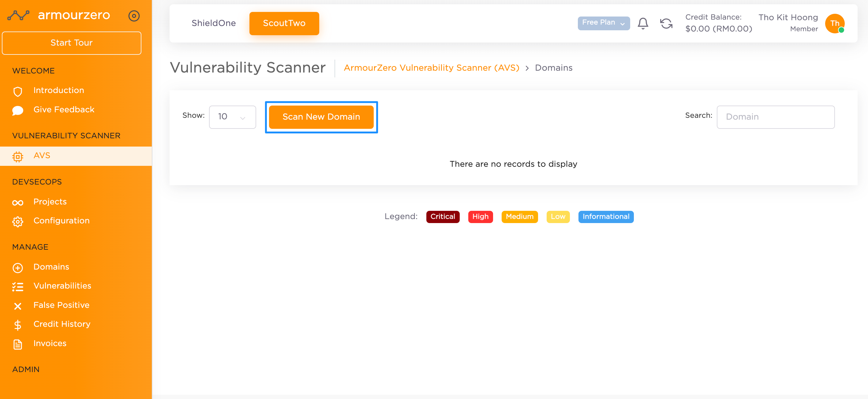Screen dimensions: 868x399
Task: Open the user avatar Th
Action: [x=834, y=23]
